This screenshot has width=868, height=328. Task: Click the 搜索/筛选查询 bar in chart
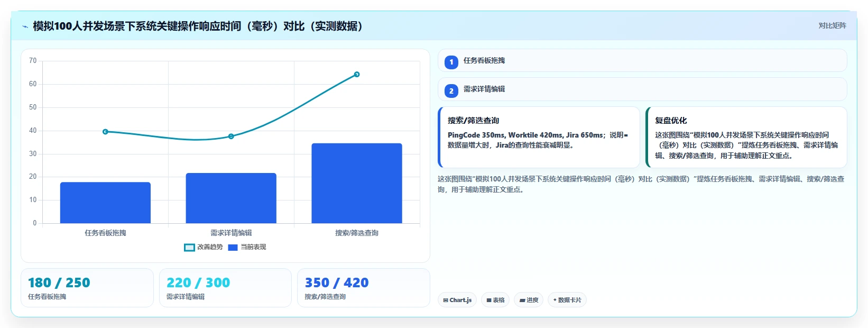pos(357,183)
